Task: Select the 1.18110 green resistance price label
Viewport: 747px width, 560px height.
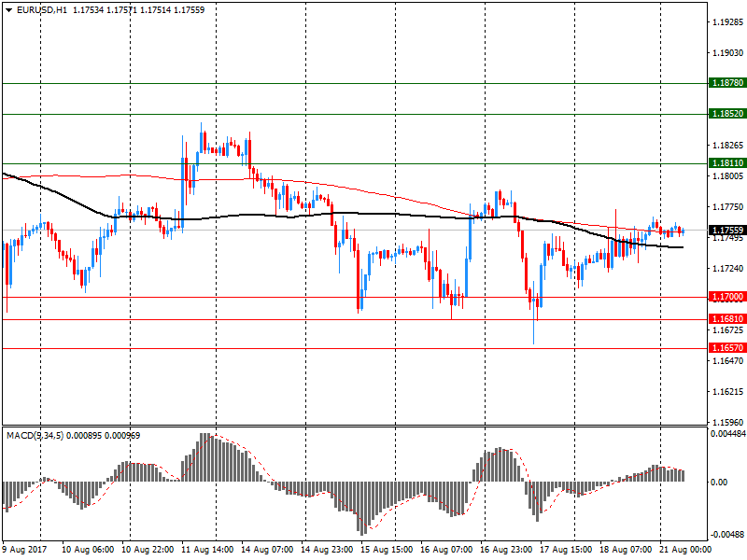Action: pyautogui.click(x=727, y=162)
